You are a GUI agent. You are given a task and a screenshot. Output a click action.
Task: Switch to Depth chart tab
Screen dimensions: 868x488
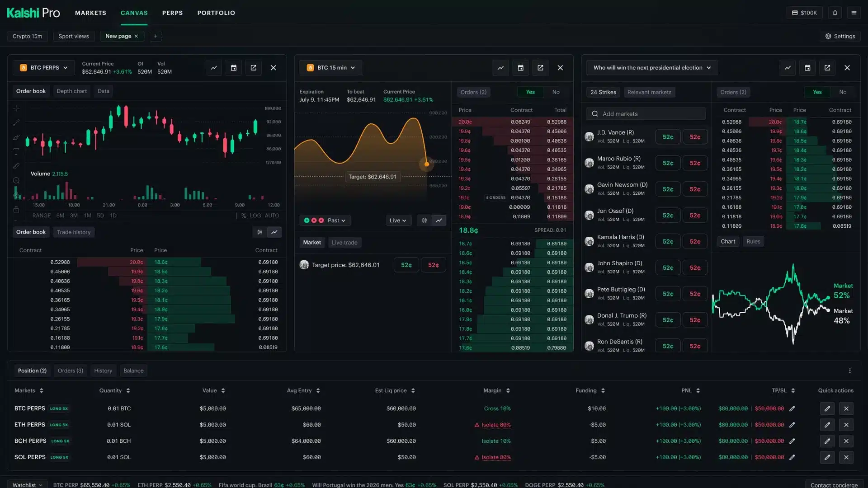[71, 91]
